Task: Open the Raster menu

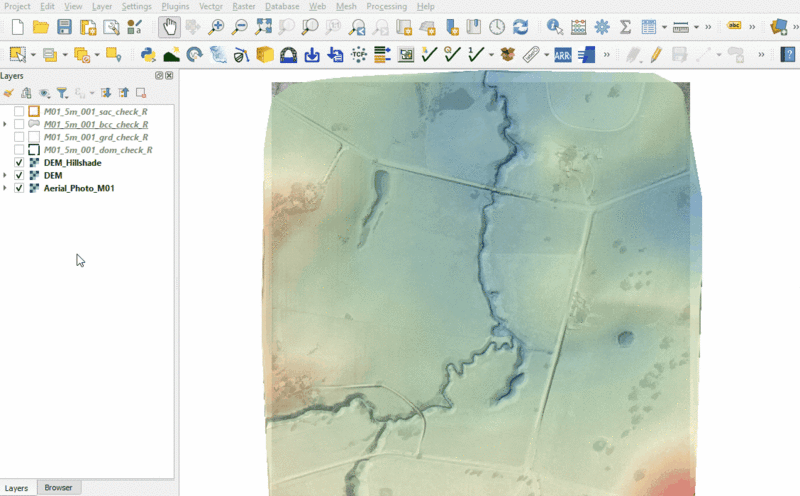Action: pos(243,6)
